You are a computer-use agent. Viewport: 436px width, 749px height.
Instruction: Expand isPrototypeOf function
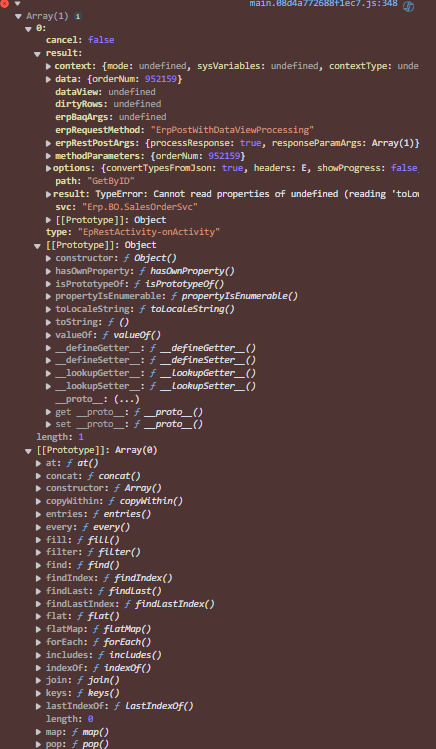pos(49,284)
